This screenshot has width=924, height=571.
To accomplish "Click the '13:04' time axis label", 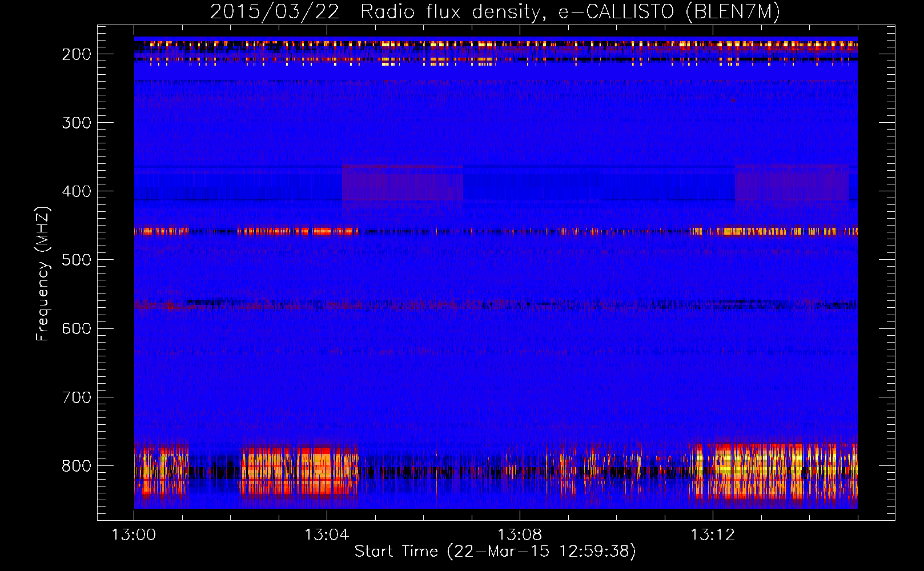I will [x=327, y=535].
